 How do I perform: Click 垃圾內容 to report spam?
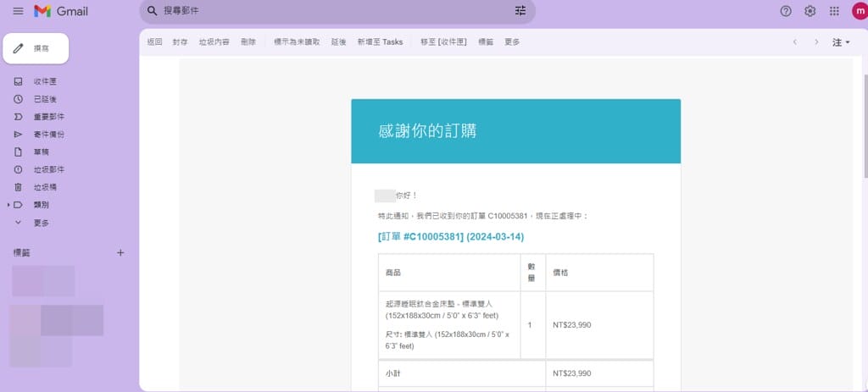[x=214, y=42]
